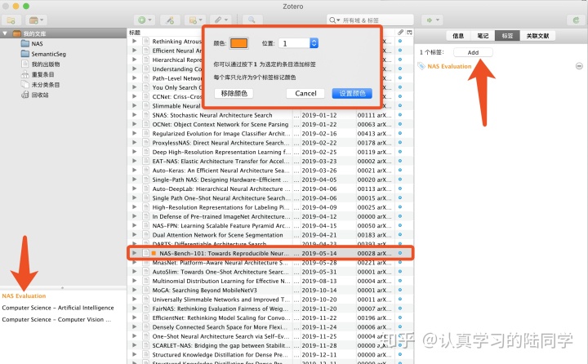Expand the ProxylessNAS row

(x=134, y=143)
